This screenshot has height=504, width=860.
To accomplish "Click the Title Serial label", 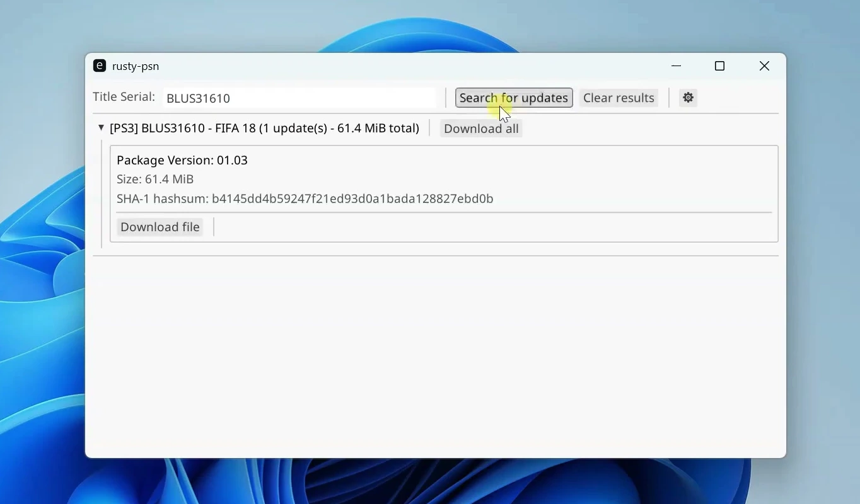I will [124, 97].
